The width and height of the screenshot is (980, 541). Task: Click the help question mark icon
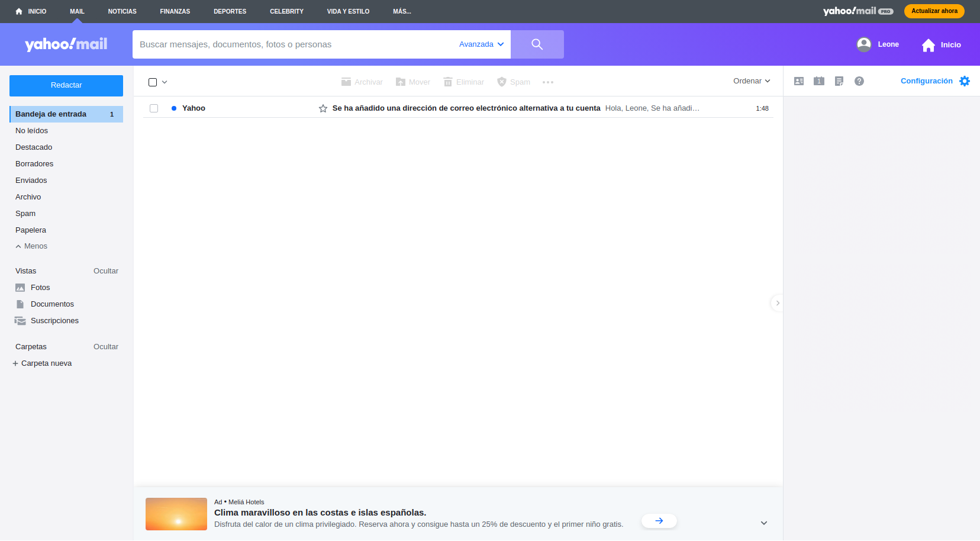coord(859,81)
